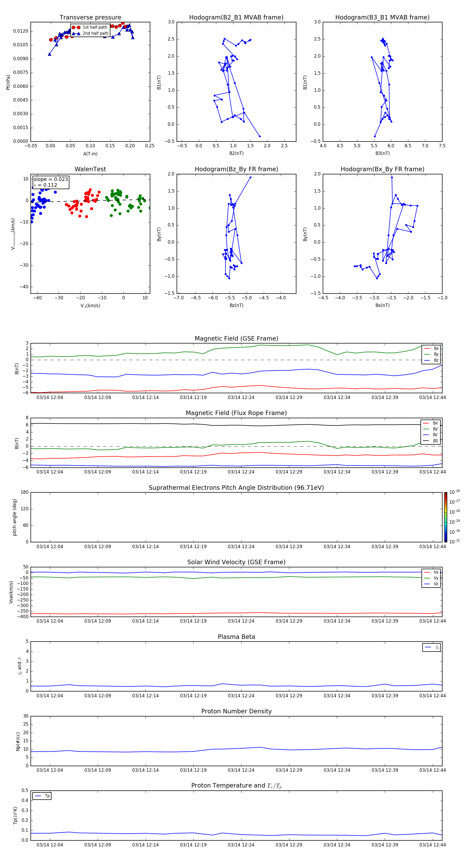Click the '|B|' entry in Flux Rope legend
This screenshot has height=868, width=473.
431,441
